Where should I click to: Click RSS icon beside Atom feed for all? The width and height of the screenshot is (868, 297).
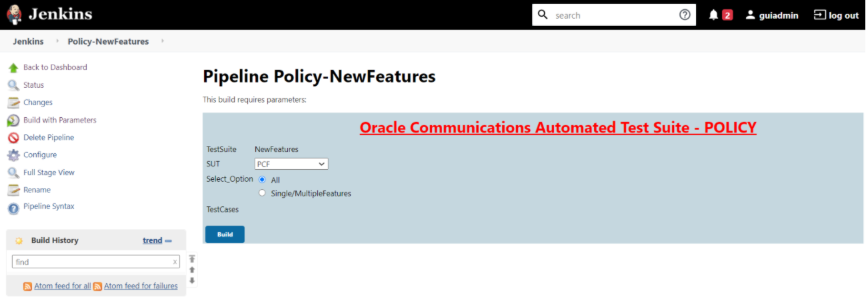click(27, 286)
